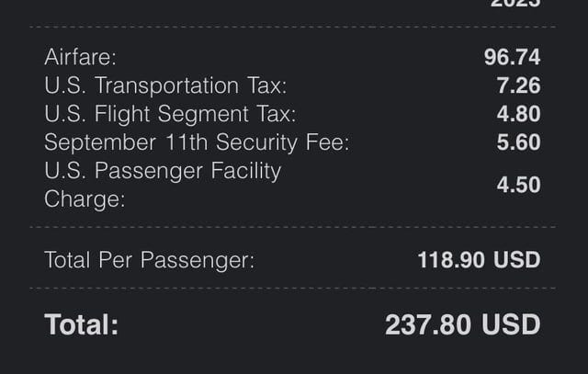Select the U.S. Flight Segment Tax label
Screen dimensions: 588x374
pyautogui.click(x=170, y=114)
